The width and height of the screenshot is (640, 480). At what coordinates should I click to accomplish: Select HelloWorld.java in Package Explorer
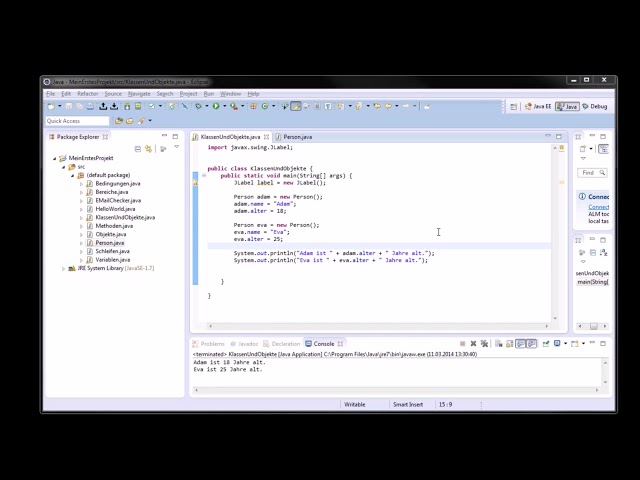click(115, 209)
